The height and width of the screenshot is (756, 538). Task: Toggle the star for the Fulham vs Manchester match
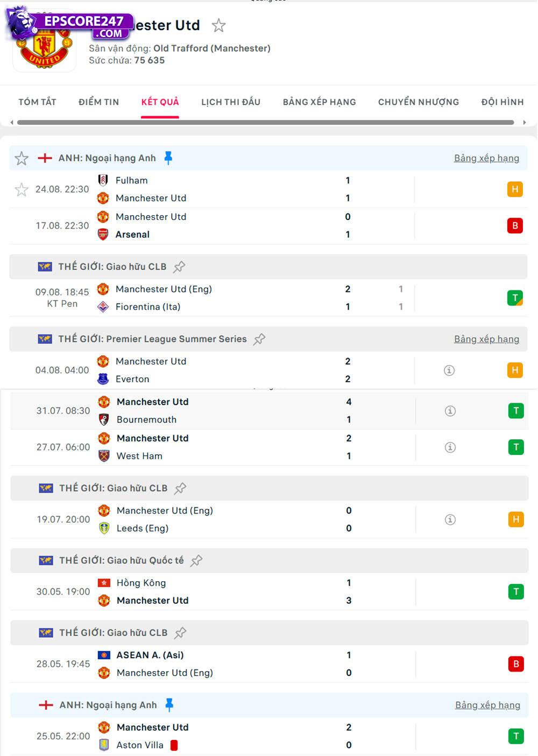[x=22, y=189]
